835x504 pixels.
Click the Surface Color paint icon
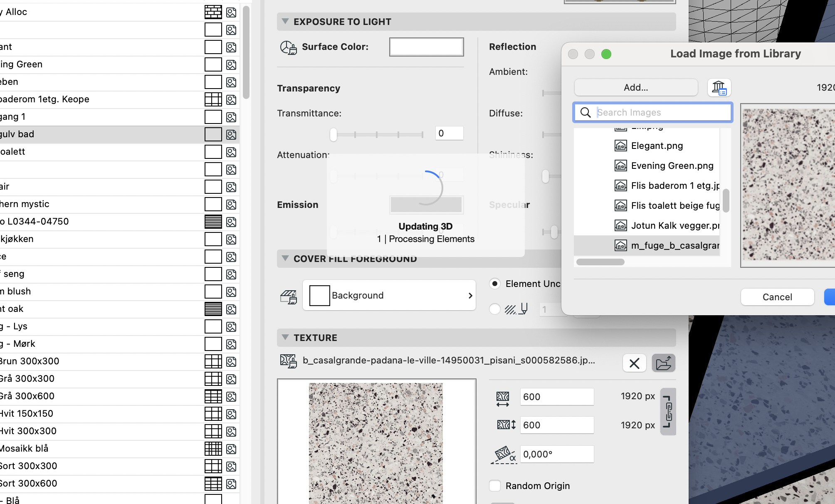pyautogui.click(x=288, y=47)
